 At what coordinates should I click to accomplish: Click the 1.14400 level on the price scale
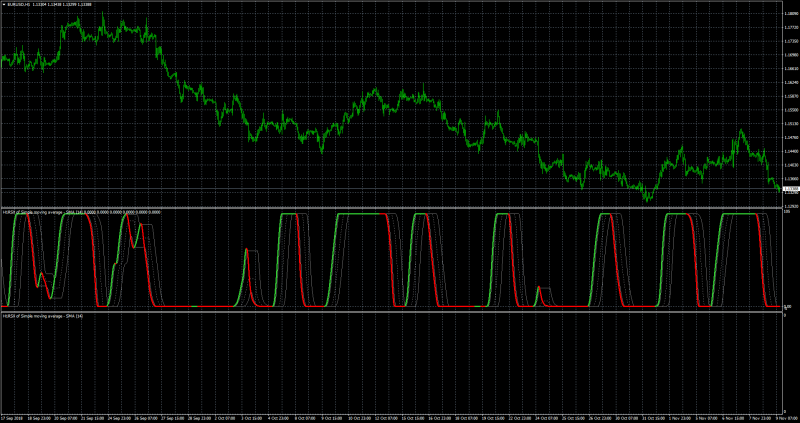coord(791,151)
